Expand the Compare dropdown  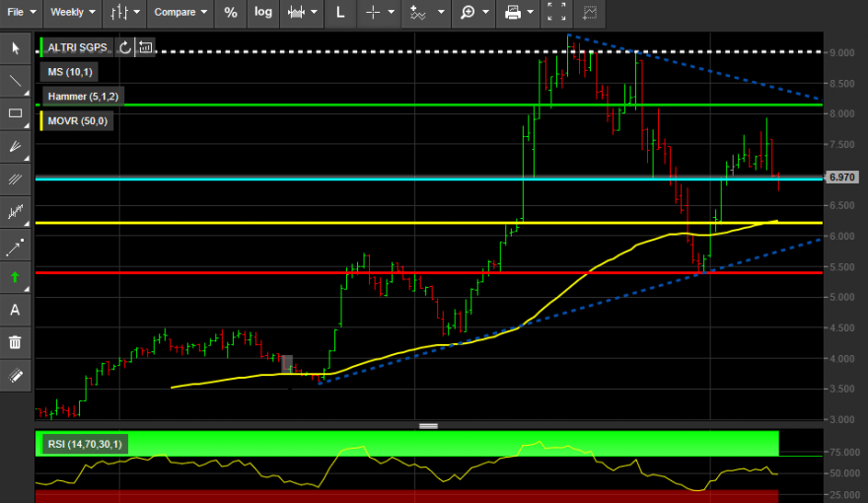181,12
